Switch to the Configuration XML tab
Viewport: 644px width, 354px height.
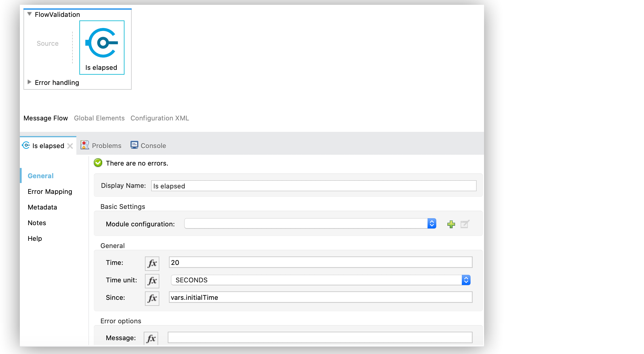[x=160, y=118]
